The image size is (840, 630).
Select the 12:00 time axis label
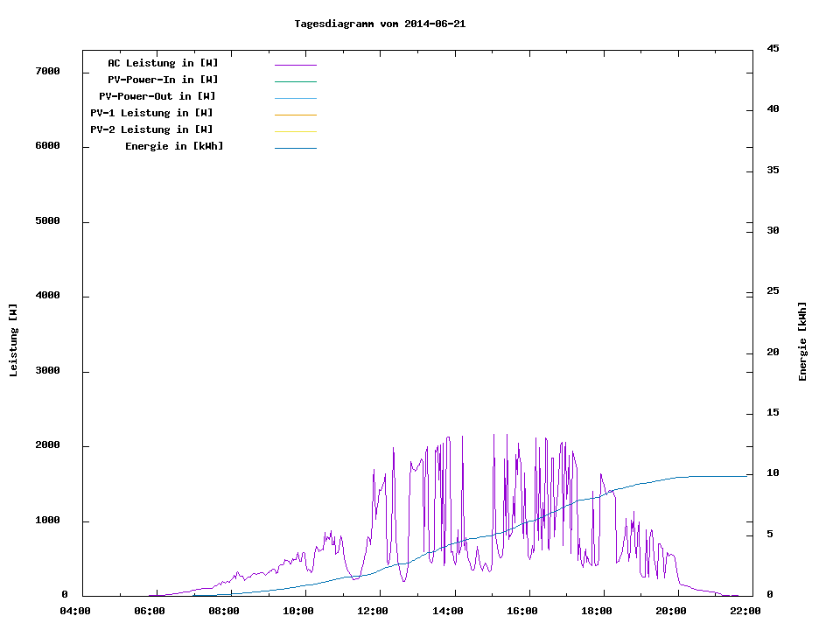374,611
